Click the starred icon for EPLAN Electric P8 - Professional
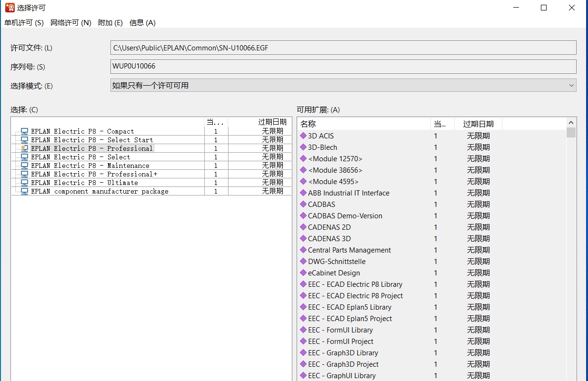This screenshot has width=588, height=381. [x=24, y=148]
